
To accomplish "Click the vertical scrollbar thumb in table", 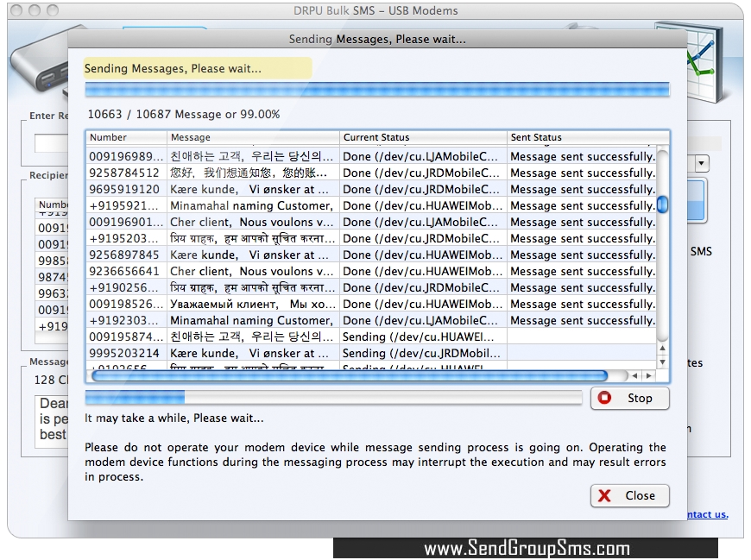I will pos(662,204).
